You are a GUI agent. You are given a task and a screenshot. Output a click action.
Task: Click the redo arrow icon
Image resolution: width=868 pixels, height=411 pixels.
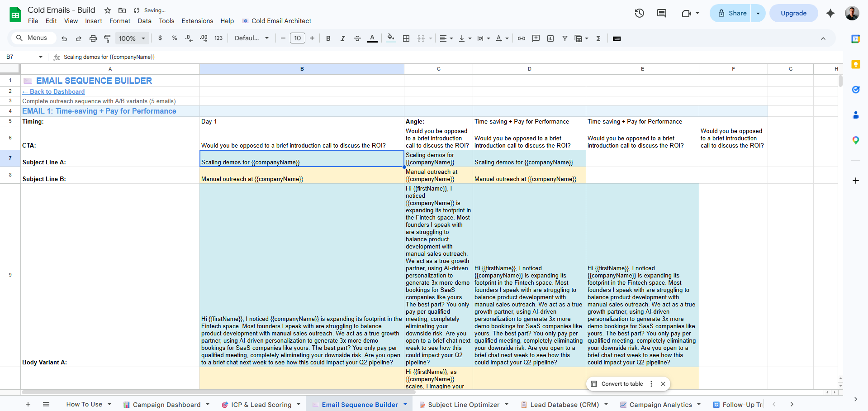coord(79,38)
